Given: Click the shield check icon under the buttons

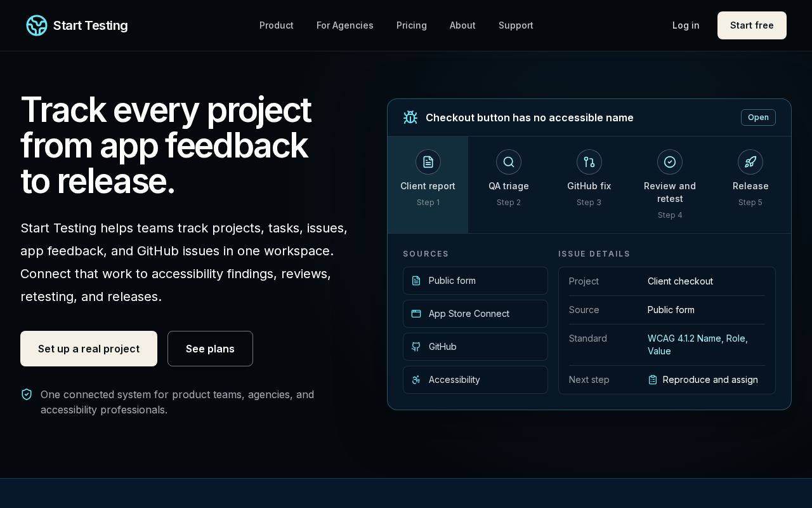Looking at the screenshot, I should [27, 394].
